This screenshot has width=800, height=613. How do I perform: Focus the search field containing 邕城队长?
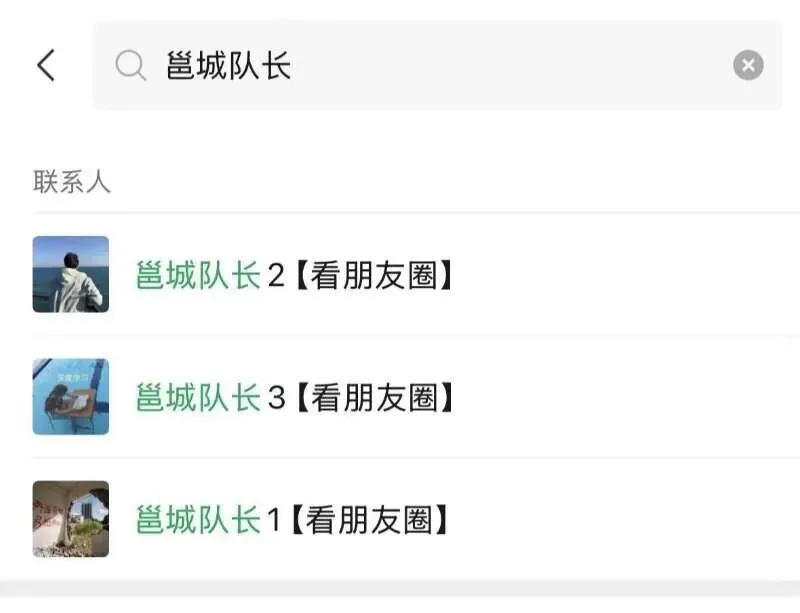(437, 65)
